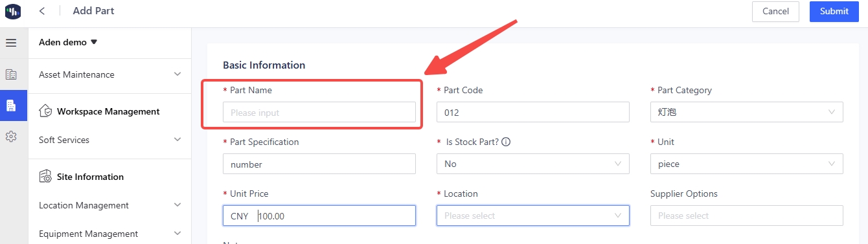Go back using the left arrow

42,11
